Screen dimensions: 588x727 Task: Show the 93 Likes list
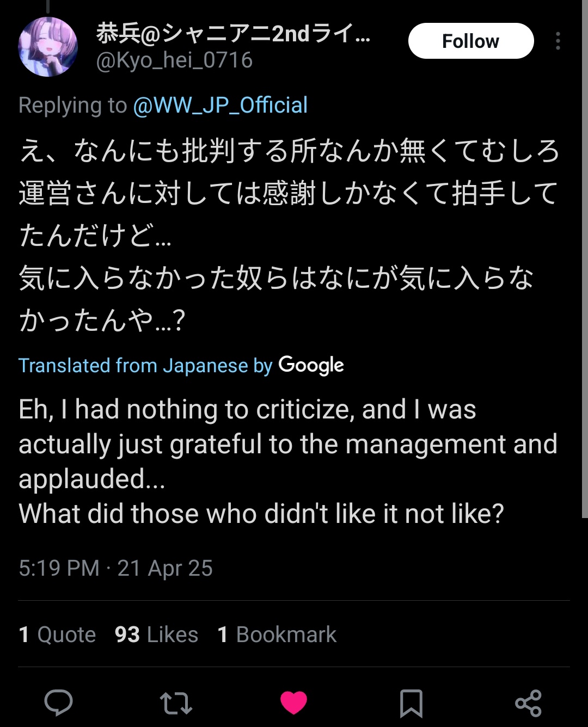pyautogui.click(x=156, y=634)
